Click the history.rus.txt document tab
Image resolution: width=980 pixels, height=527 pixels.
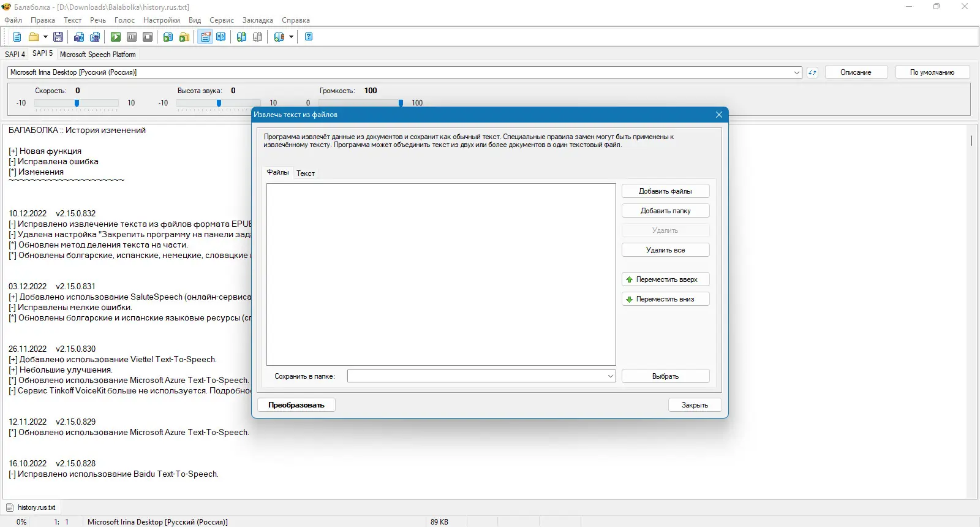point(31,507)
